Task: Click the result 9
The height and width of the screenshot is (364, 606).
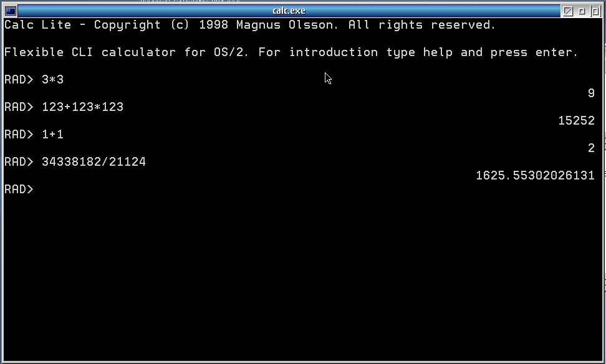Action: tap(591, 93)
